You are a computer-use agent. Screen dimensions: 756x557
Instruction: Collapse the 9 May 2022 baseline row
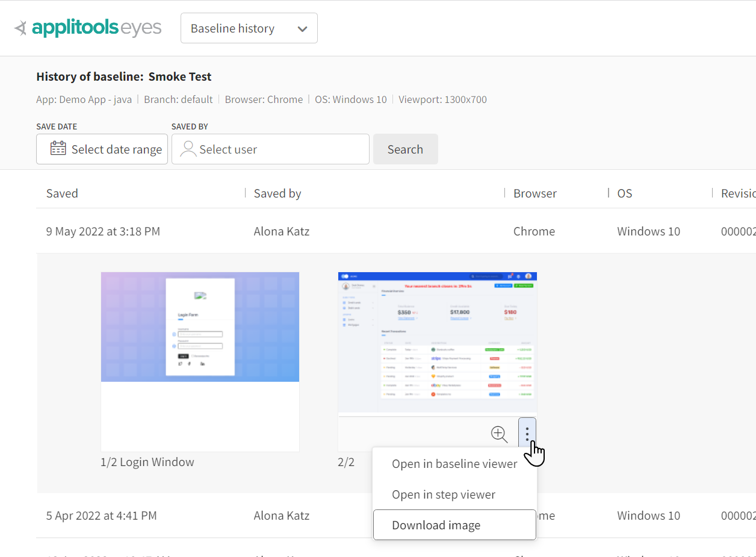[x=103, y=231]
